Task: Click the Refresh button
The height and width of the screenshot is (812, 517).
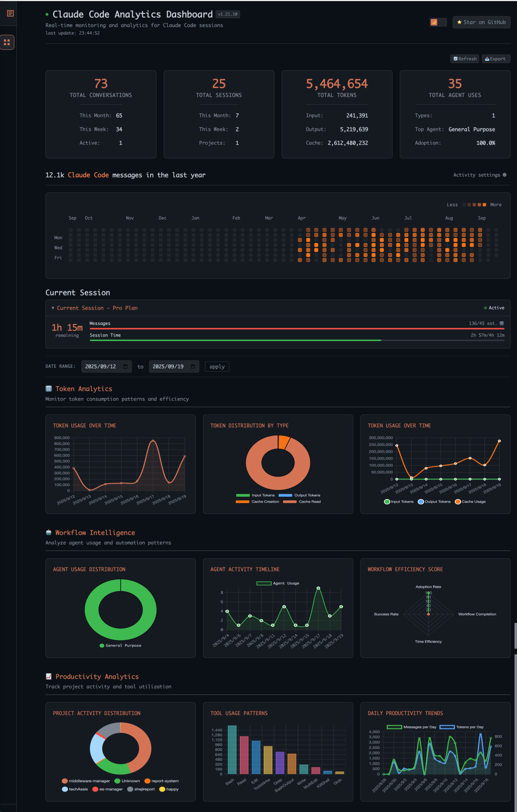Action: tap(465, 59)
